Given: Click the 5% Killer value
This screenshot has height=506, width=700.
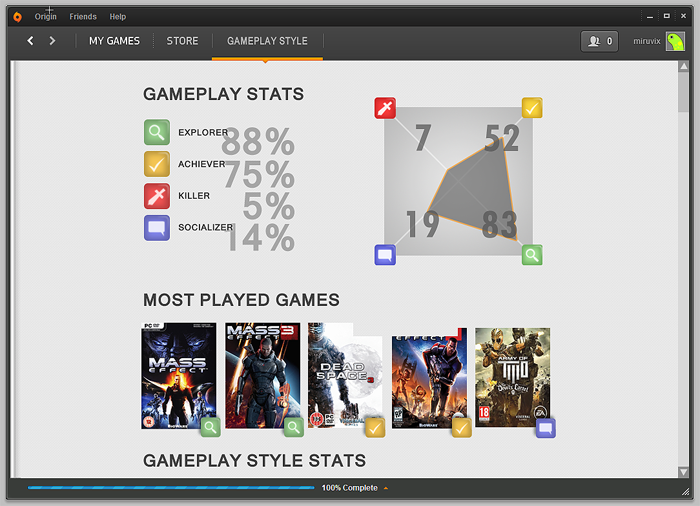Looking at the screenshot, I should click(x=269, y=206).
